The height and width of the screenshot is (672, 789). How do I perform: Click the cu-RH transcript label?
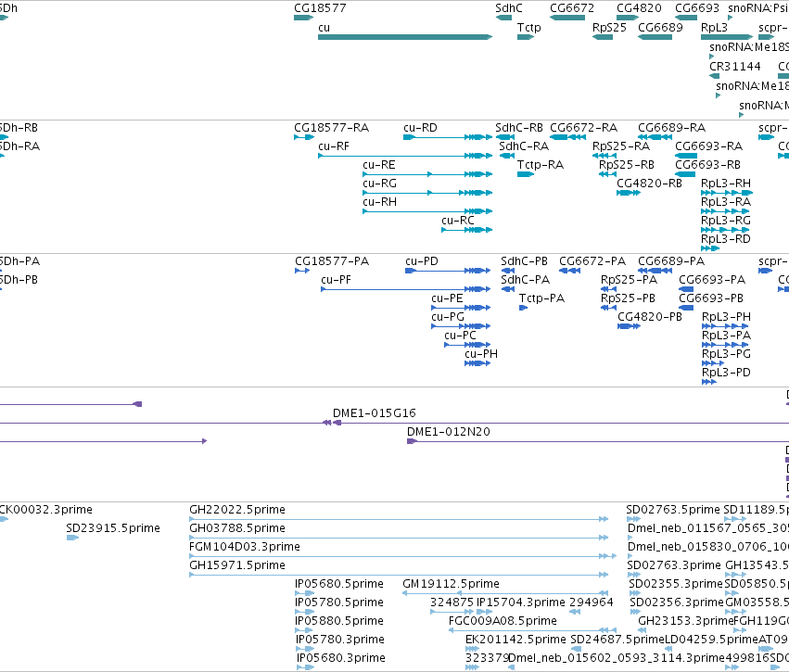[x=379, y=202]
